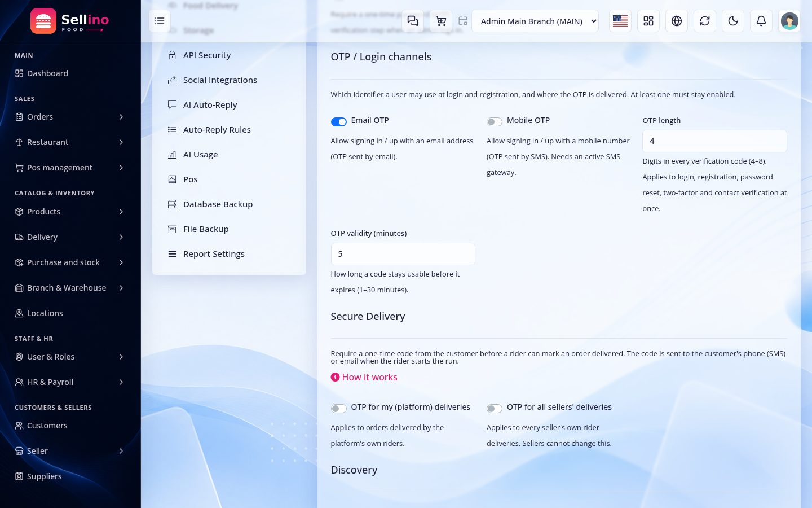The image size is (812, 508).
Task: Click the US flag language icon
Action: 620,21
